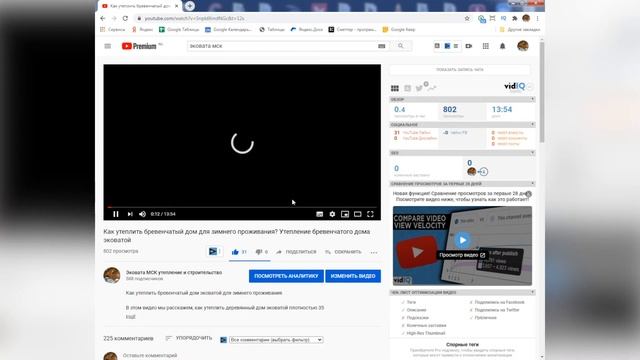Image resolution: width=640 pixels, height=360 pixels.
Task: Collapse the Социальное section arrow
Action: 532,124
